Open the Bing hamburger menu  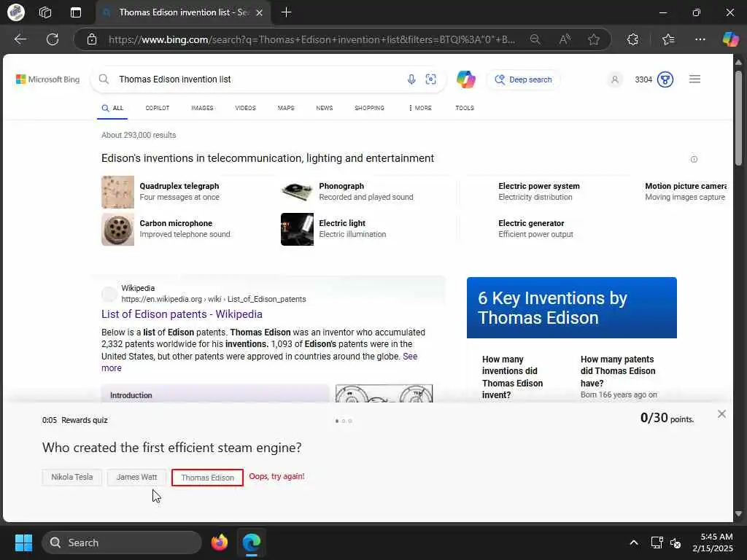pyautogui.click(x=694, y=79)
